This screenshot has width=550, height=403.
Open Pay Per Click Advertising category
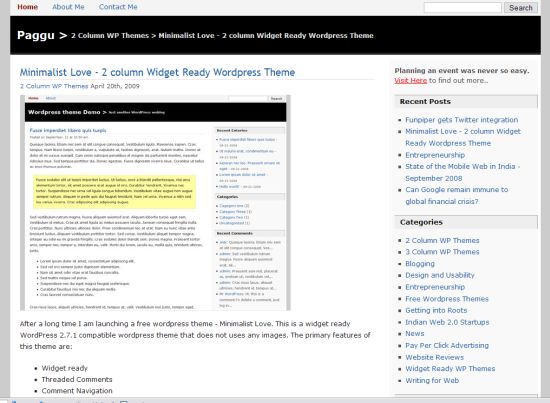click(x=447, y=345)
